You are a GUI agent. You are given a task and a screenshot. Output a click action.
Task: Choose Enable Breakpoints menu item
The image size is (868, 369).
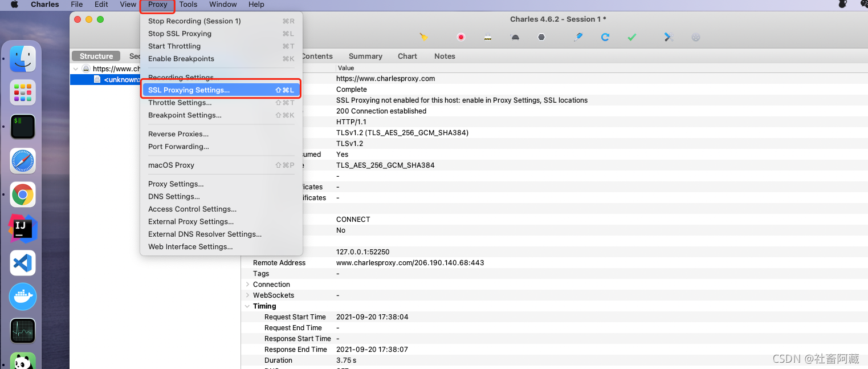(221, 59)
